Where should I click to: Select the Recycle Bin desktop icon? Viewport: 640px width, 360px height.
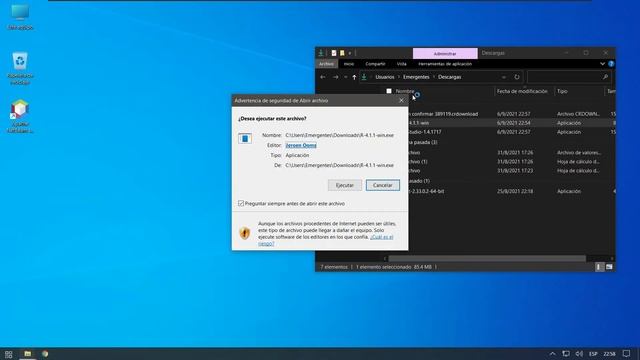pyautogui.click(x=20, y=68)
